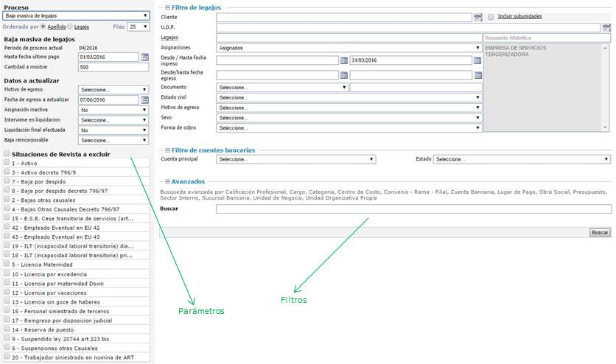Open calendar for Fecha de egreso a actualizar
Screen dimensions: 616x364
click(144, 99)
